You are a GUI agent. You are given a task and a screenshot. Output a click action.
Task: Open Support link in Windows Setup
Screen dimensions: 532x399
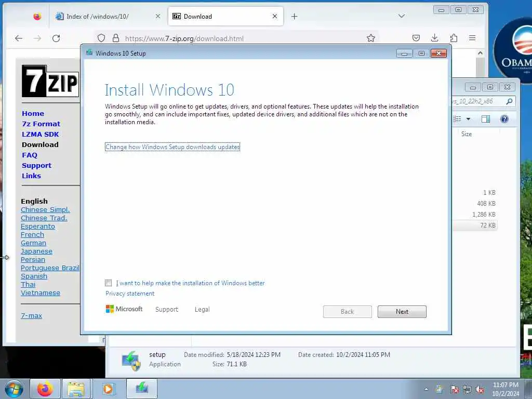167,310
